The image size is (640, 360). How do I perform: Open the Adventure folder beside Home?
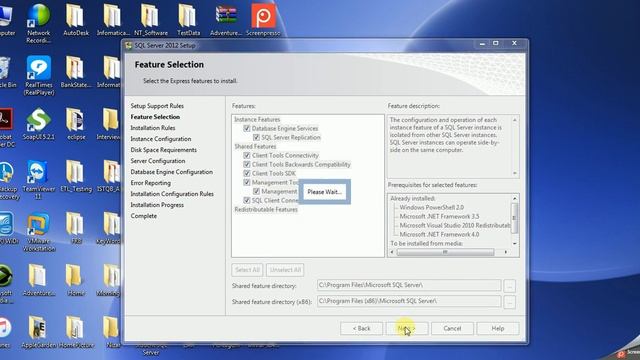pyautogui.click(x=38, y=280)
